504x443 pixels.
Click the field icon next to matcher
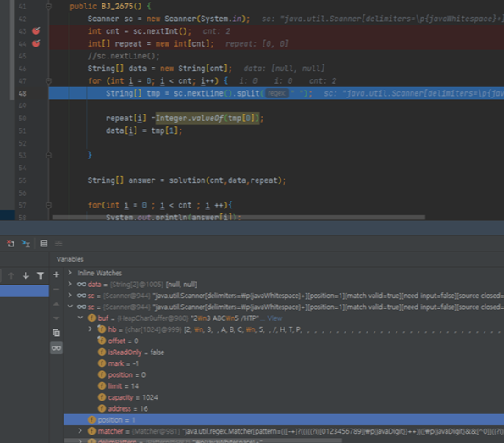point(92,431)
